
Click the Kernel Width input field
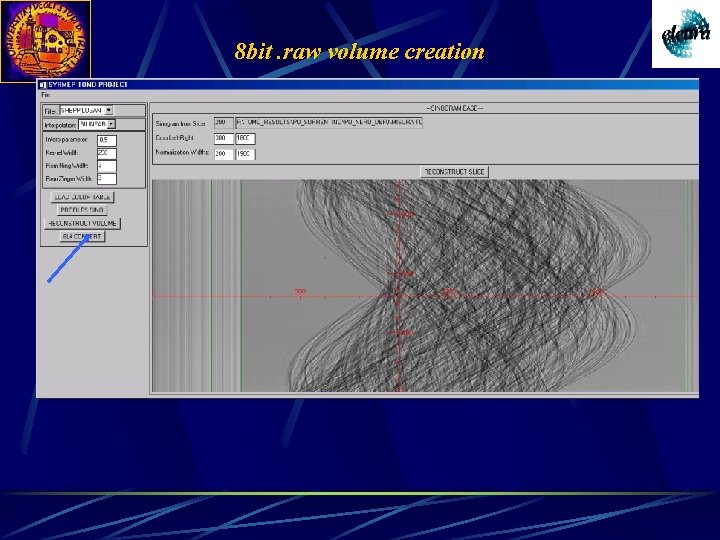coord(107,153)
